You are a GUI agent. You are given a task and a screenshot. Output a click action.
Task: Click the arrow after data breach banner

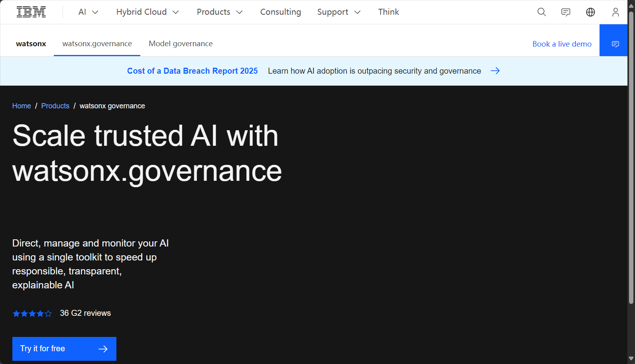tap(495, 71)
